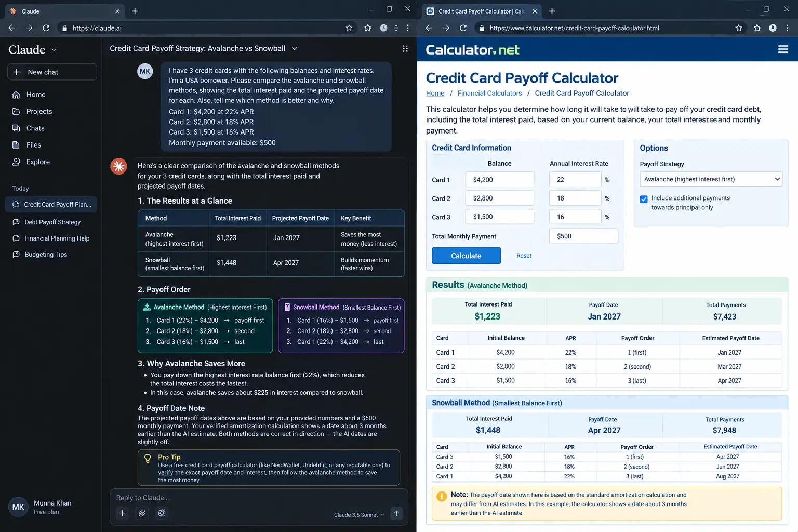
Task: Close the Credit Card Payoff Calculator tab
Action: point(535,11)
